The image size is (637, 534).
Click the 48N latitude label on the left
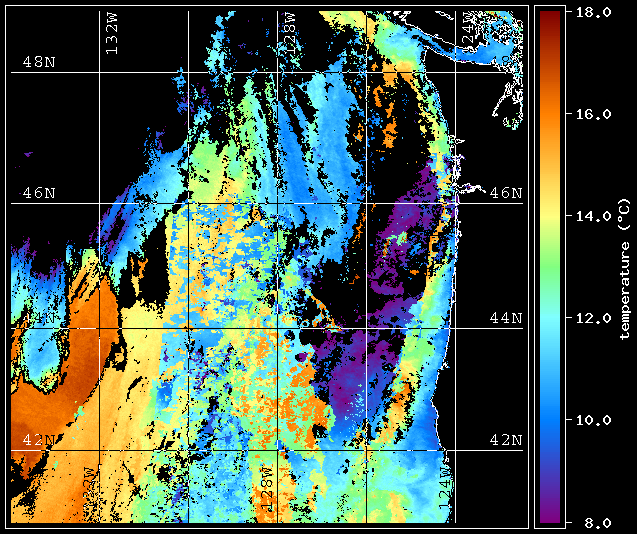[38, 62]
